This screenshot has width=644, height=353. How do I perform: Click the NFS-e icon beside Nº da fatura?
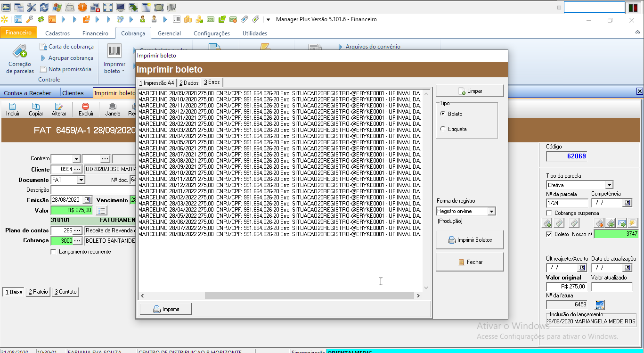click(600, 304)
